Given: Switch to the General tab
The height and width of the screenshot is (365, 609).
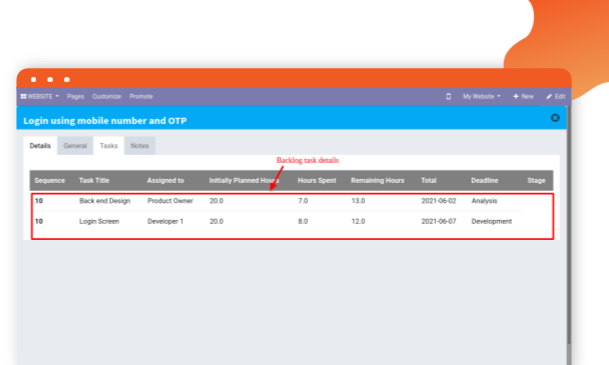Looking at the screenshot, I should 75,146.
